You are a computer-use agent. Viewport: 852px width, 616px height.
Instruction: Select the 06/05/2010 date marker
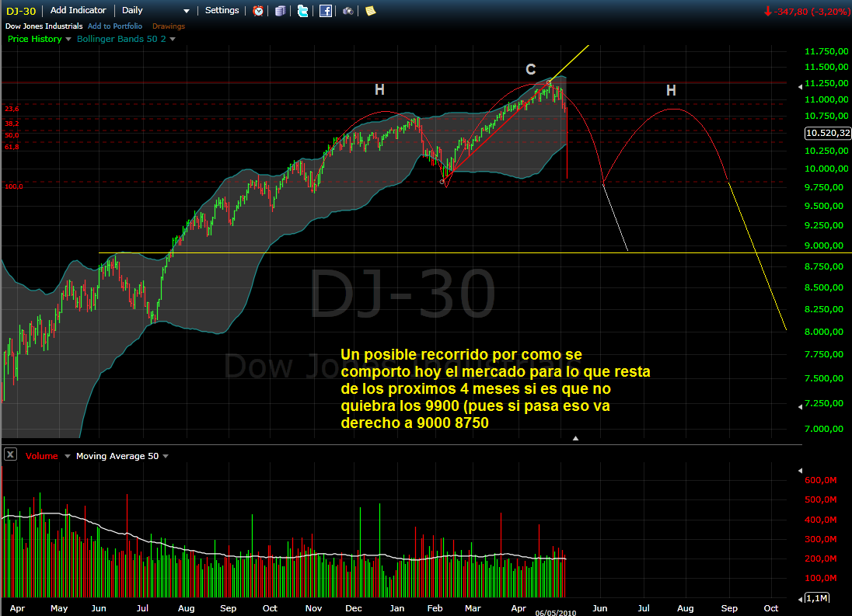[x=555, y=613]
